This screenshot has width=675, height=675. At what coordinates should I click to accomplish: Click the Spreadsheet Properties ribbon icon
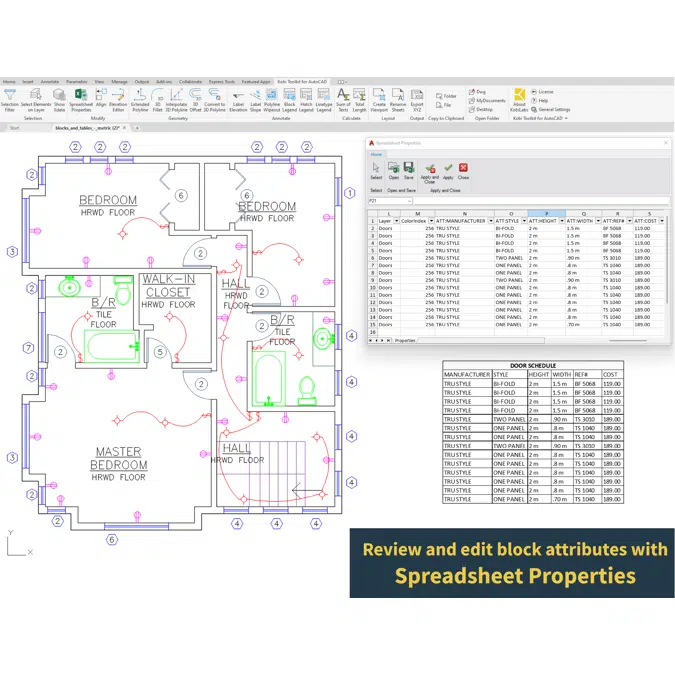tap(81, 98)
